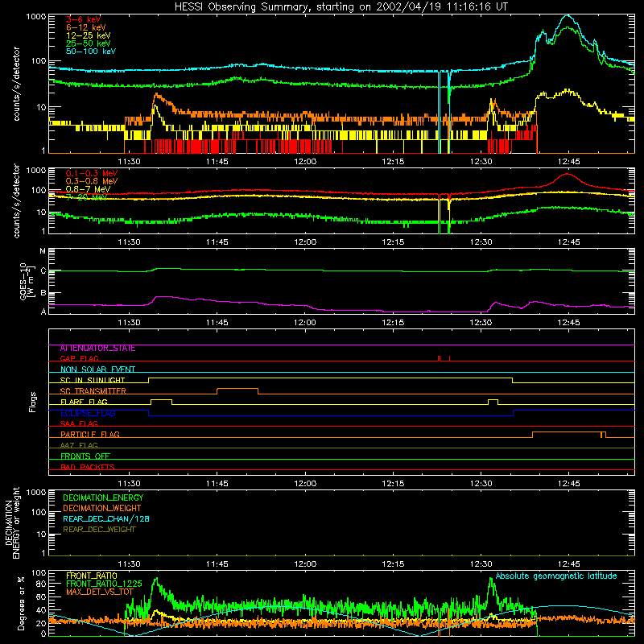Screen dimensions: 644x644
Task: Click the SC_IN_SUNLIGHT flag label
Action: 93,380
